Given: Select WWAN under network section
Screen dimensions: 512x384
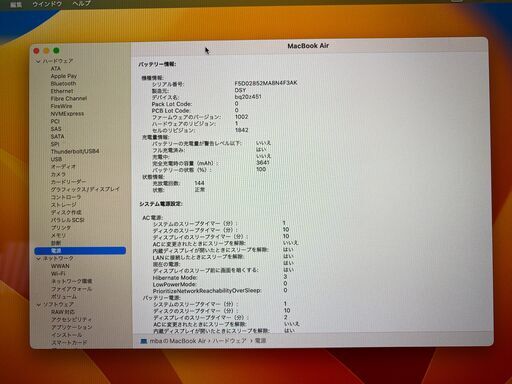Looking at the screenshot, I should (x=60, y=266).
